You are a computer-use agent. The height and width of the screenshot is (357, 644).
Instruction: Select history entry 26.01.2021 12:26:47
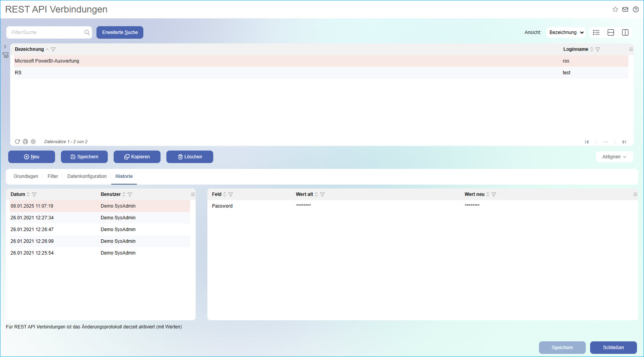click(x=100, y=230)
